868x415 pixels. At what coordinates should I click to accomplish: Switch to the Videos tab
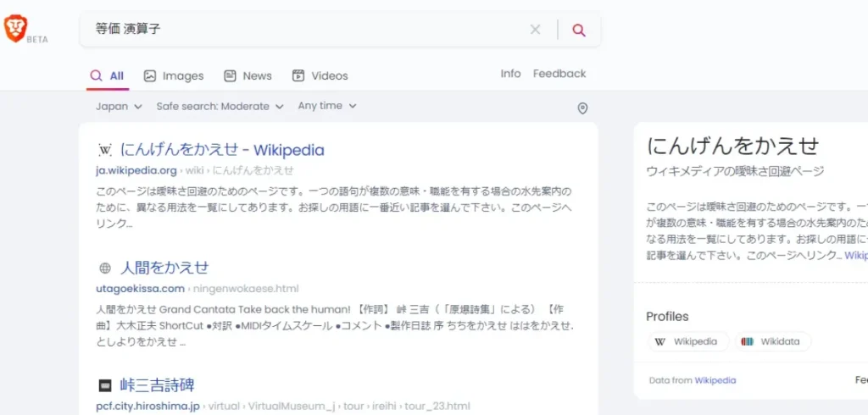tap(320, 76)
